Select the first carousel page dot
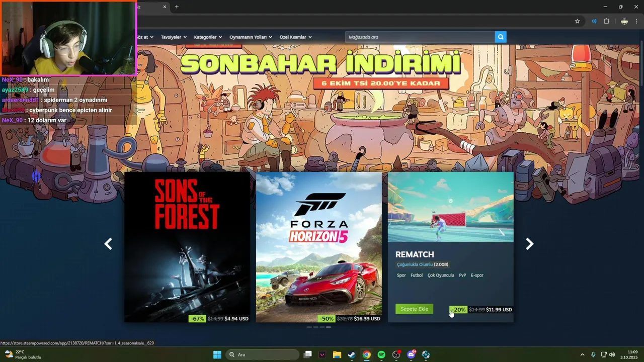 click(309, 327)
